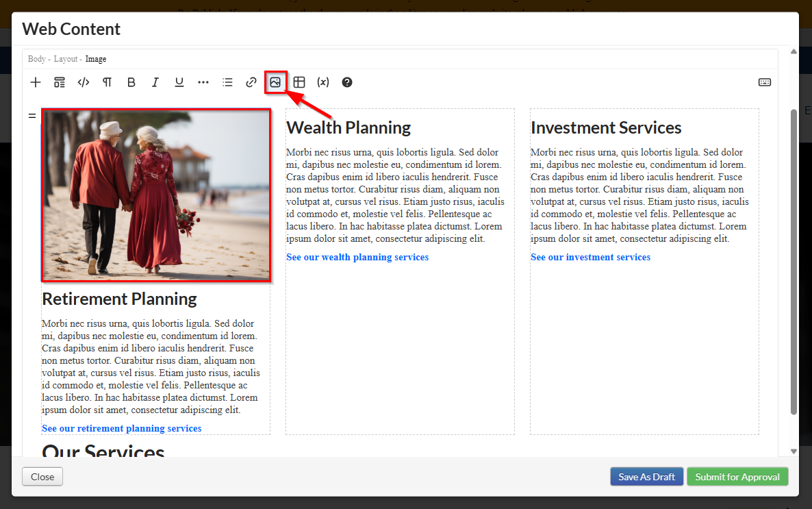The height and width of the screenshot is (509, 812).
Task: Open the HTML source code view icon
Action: click(84, 82)
